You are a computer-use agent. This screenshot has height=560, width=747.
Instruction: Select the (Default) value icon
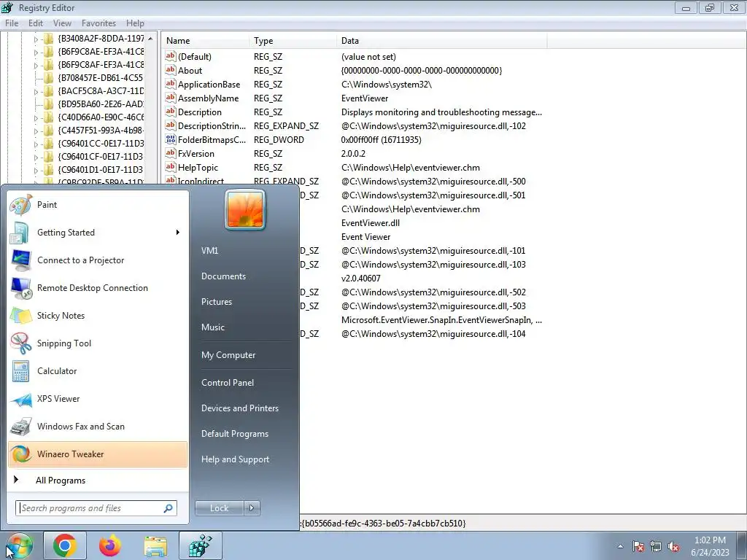(x=171, y=56)
